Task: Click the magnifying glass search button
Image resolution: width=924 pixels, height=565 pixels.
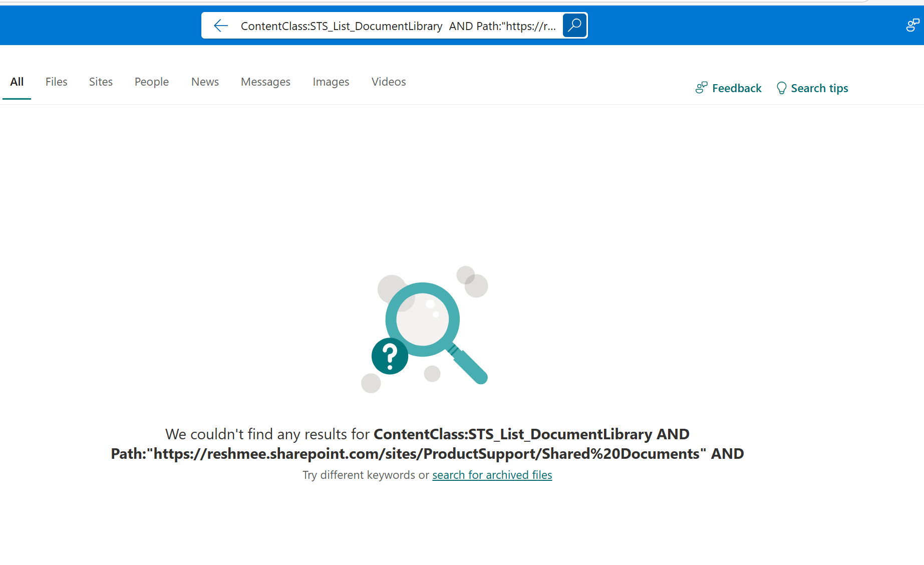Action: pos(574,25)
